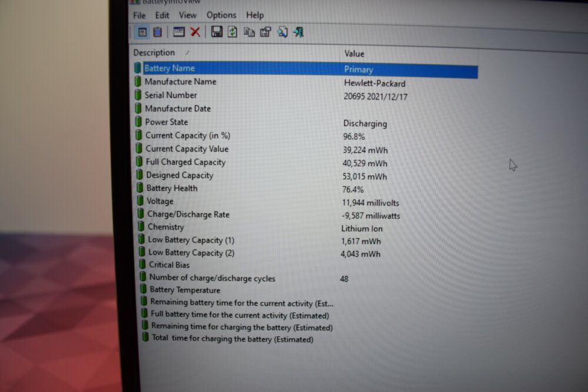
Task: Click battery icon beside Battery Health
Action: coord(139,187)
